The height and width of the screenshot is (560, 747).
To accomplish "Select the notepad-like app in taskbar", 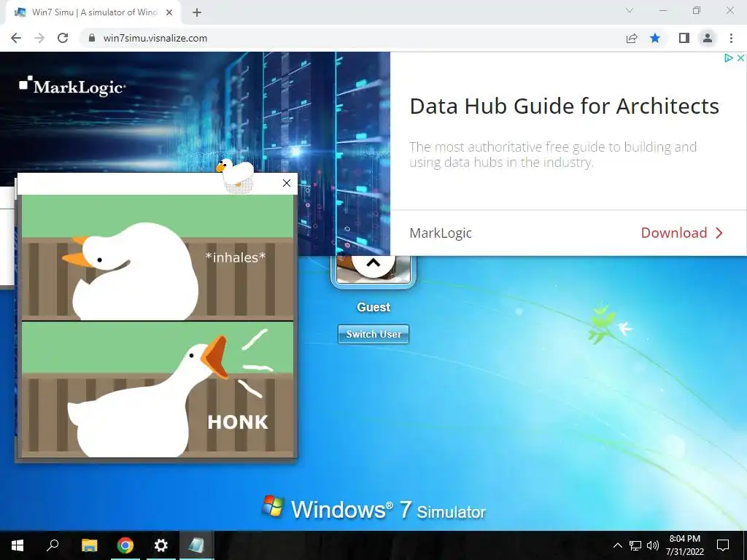I will pyautogui.click(x=196, y=545).
